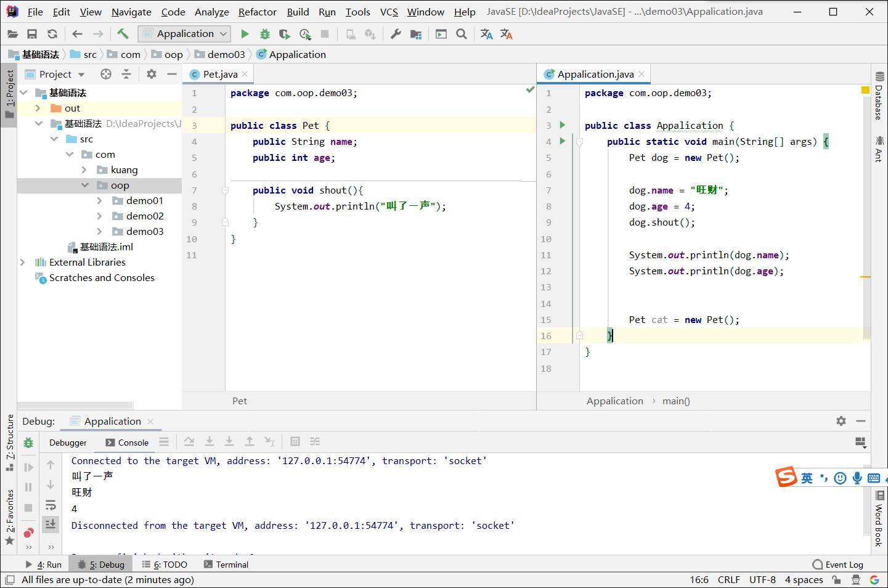Image resolution: width=888 pixels, height=588 pixels.
Task: Toggle the Word Book side panel
Action: coord(879,518)
